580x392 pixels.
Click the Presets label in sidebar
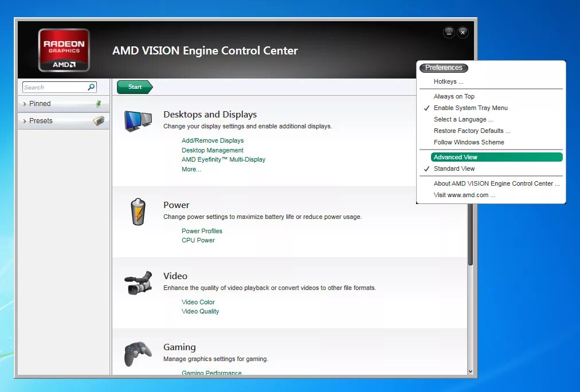tap(41, 121)
